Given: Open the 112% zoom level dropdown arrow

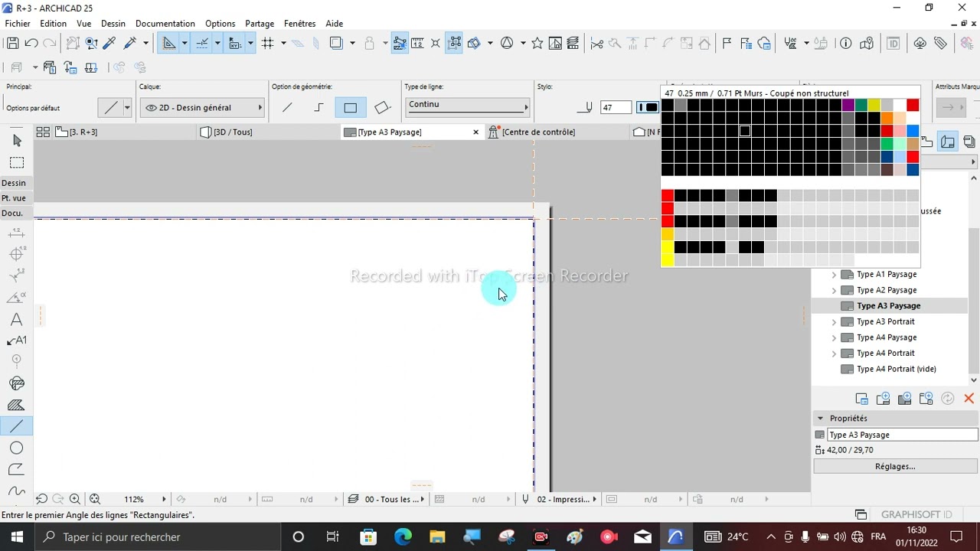Looking at the screenshot, I should tap(163, 499).
